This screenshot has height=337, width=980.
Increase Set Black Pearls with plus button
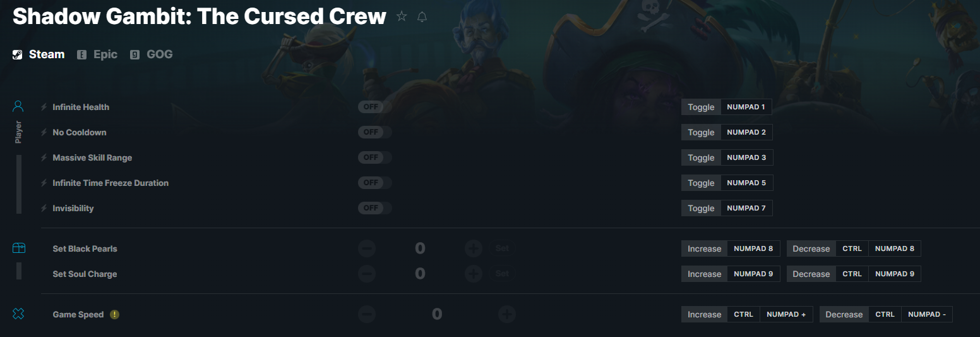pos(474,248)
